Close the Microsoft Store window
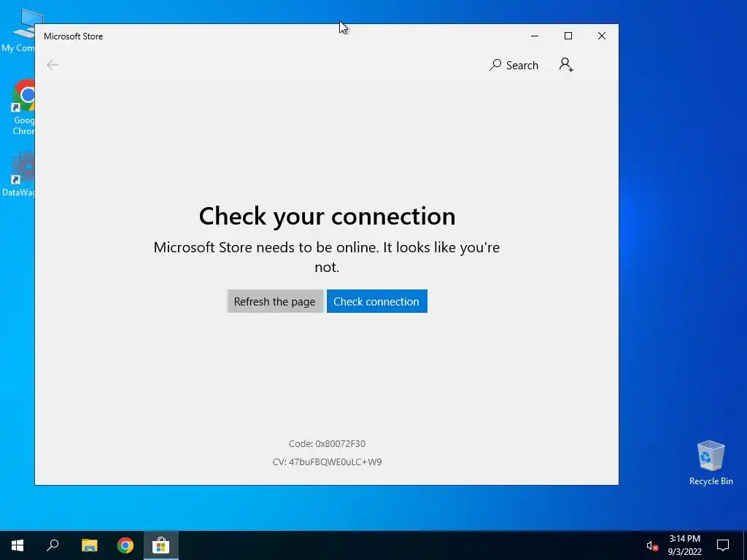Screen dimensions: 747x560 (602, 36)
